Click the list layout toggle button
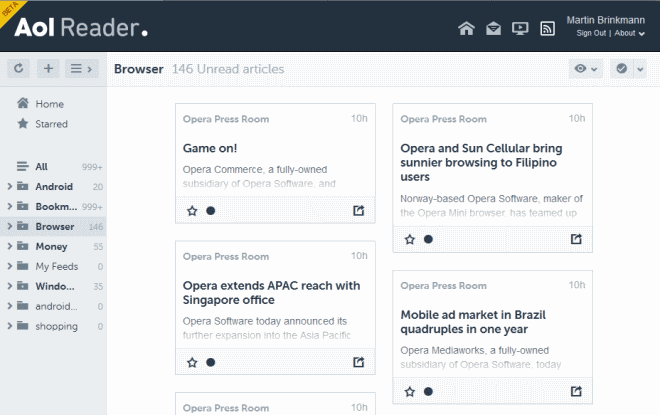Screen dimensions: 660x415 [81, 69]
